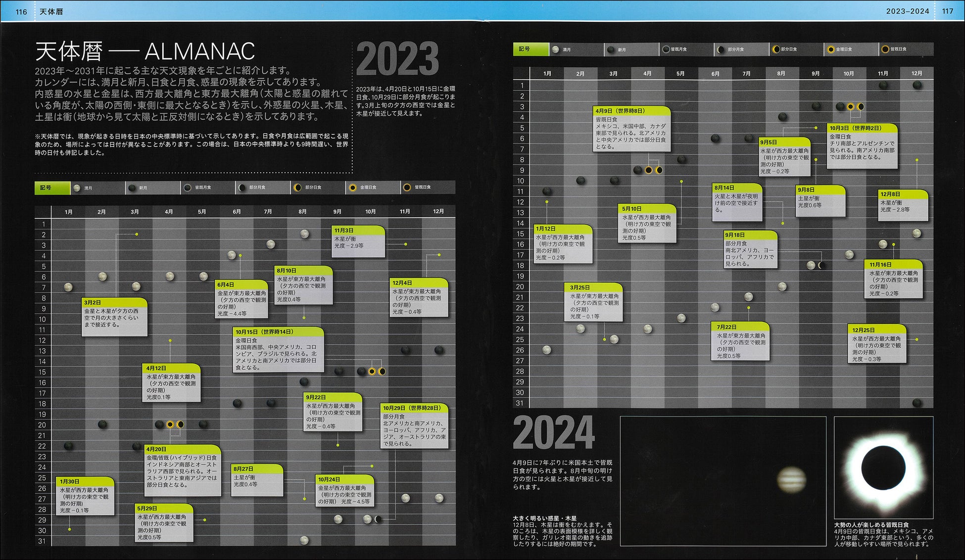Click the 部分月食 icon in 2024 legend
This screenshot has width=965, height=560.
click(x=721, y=49)
